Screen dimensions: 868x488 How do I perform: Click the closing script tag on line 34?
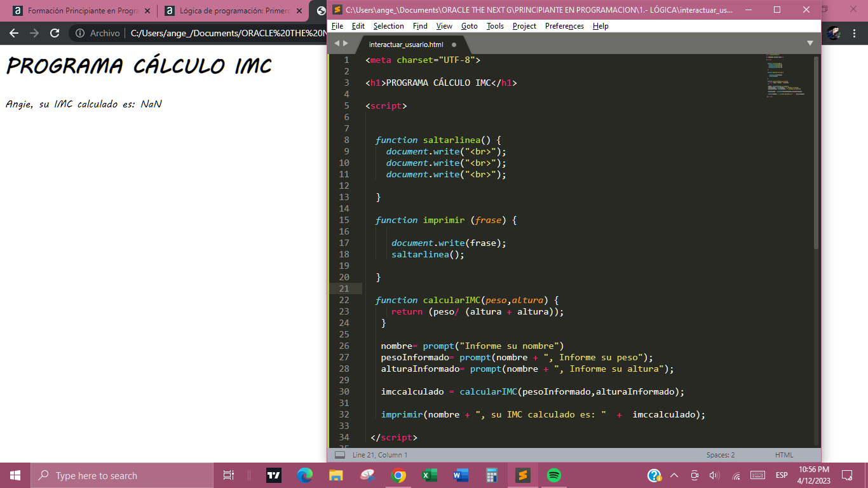tap(394, 437)
